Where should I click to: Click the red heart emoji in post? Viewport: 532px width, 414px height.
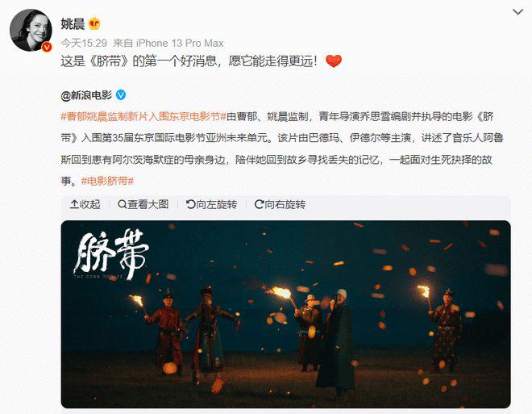pyautogui.click(x=334, y=61)
